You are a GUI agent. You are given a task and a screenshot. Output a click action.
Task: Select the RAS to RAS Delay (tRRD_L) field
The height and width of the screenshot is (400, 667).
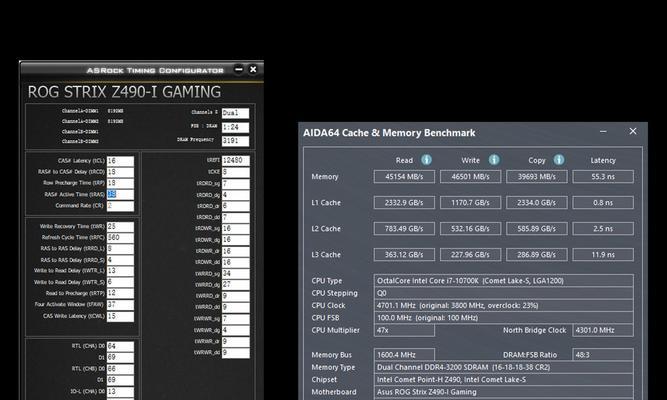[x=120, y=249]
